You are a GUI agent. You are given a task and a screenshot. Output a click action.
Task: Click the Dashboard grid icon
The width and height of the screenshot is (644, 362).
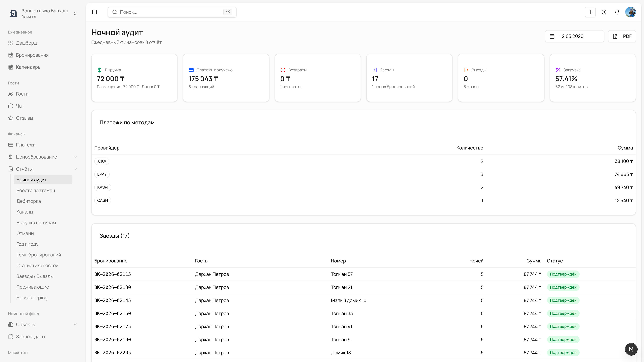[11, 43]
